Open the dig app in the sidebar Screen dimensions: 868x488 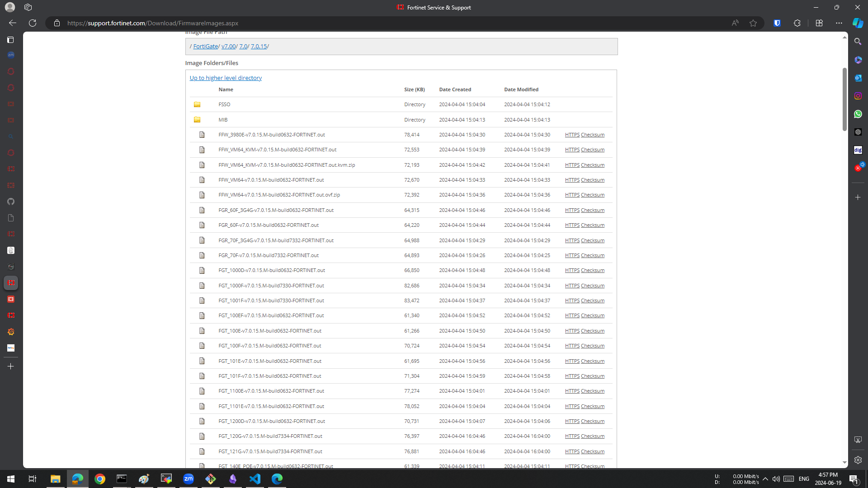click(858, 150)
